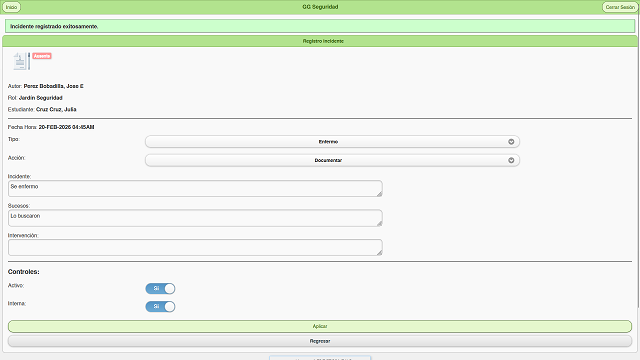Image resolution: width=640 pixels, height=360 pixels.
Task: Click the Aplicar button
Action: point(320,327)
